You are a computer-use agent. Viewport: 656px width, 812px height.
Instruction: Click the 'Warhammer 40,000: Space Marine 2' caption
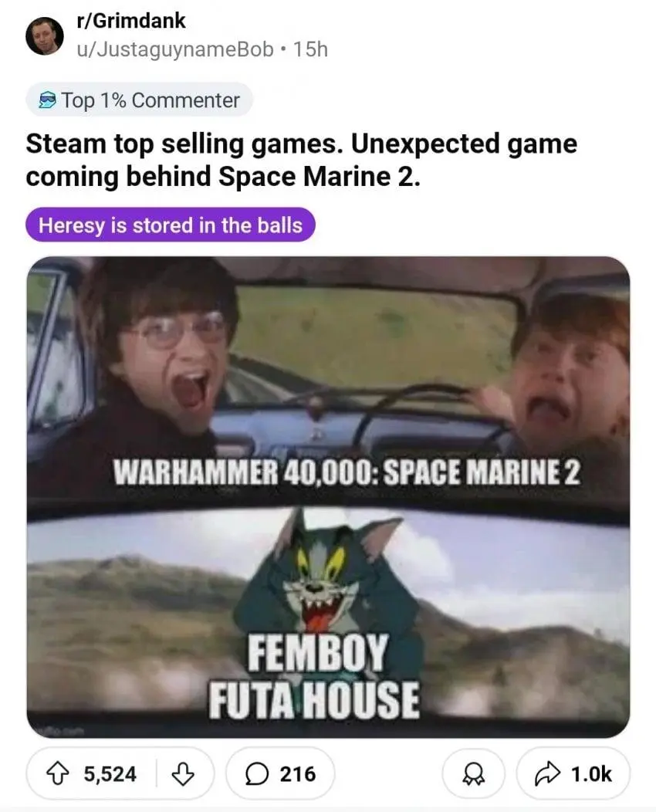tap(347, 472)
